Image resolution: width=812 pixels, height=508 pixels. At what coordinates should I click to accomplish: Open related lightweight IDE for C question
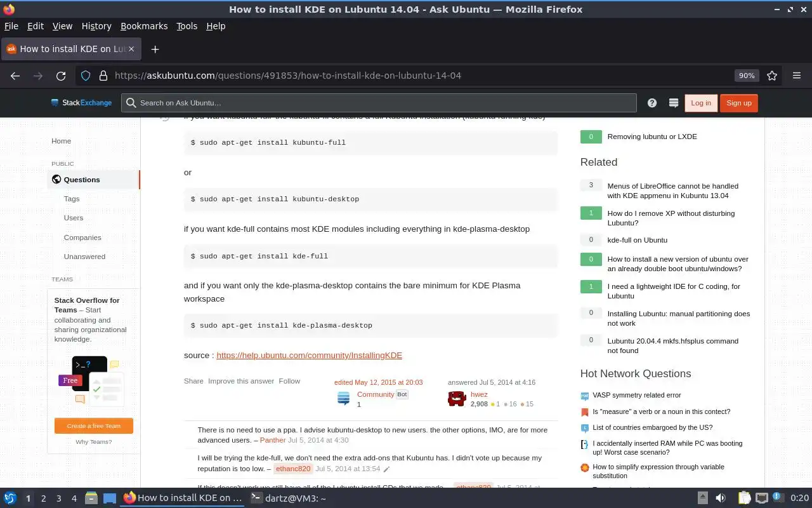tap(674, 291)
